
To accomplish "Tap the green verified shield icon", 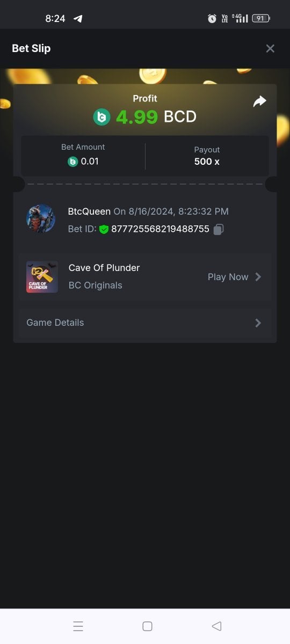I will coord(104,229).
